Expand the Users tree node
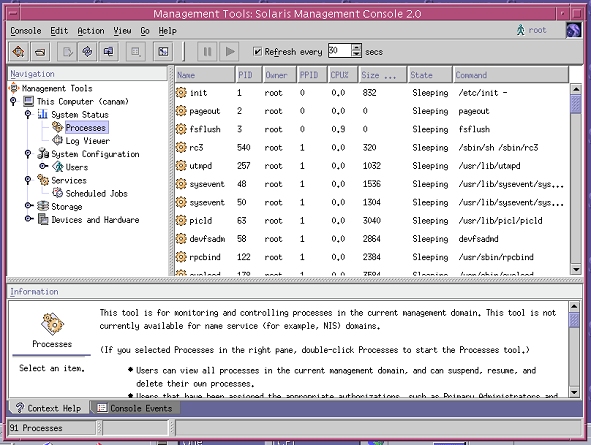This screenshot has width=591, height=445. tap(43, 166)
